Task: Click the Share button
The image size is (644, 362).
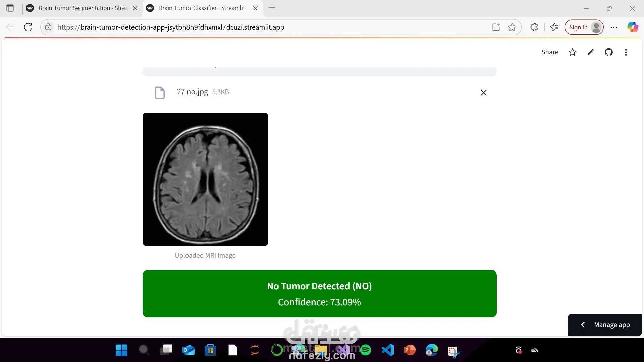Action: pos(550,52)
